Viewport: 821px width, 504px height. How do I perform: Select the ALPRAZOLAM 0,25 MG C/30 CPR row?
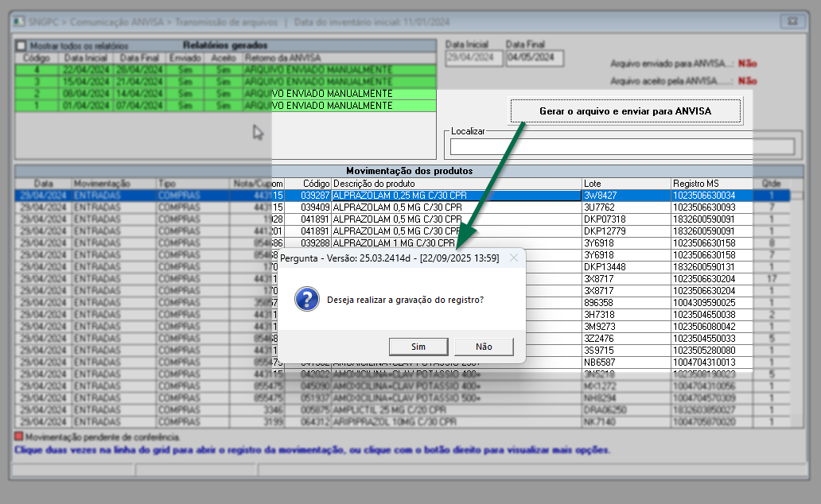(398, 195)
